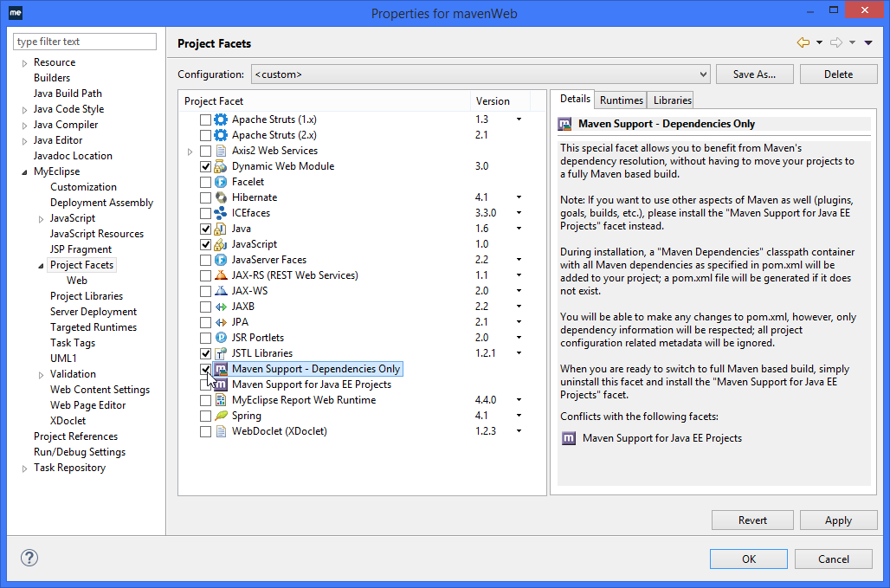The height and width of the screenshot is (588, 890).
Task: Enable the Hibernate facet checkbox
Action: point(205,197)
